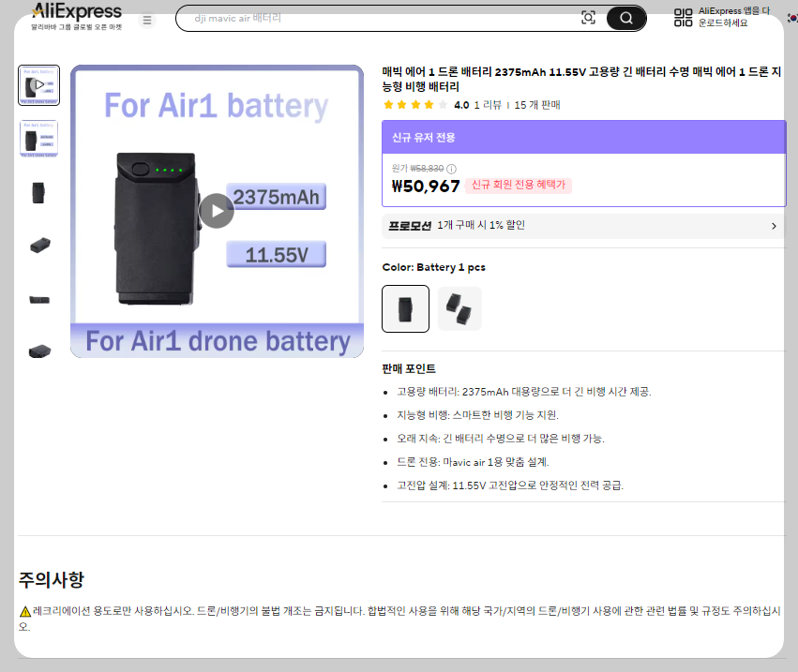798x672 pixels.
Task: Click the original price info icon
Action: (x=451, y=169)
